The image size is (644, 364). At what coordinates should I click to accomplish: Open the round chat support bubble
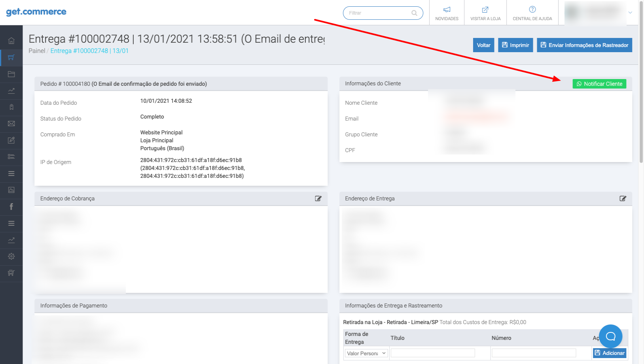tap(610, 336)
